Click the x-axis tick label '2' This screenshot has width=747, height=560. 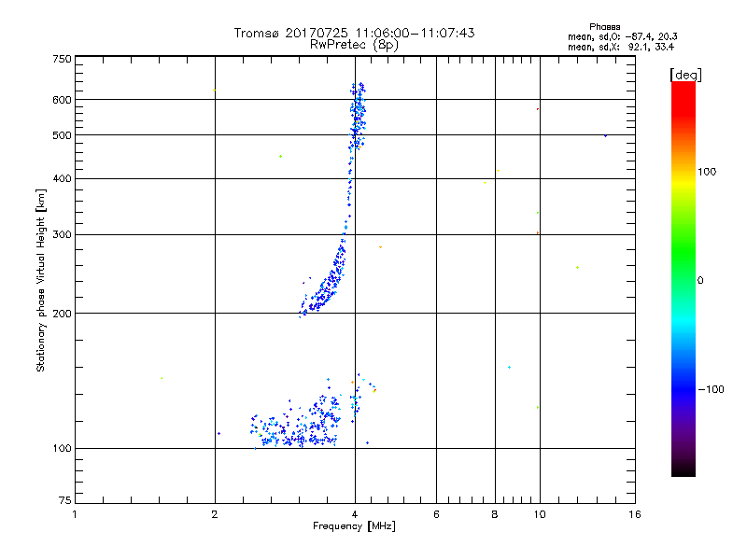tap(215, 514)
